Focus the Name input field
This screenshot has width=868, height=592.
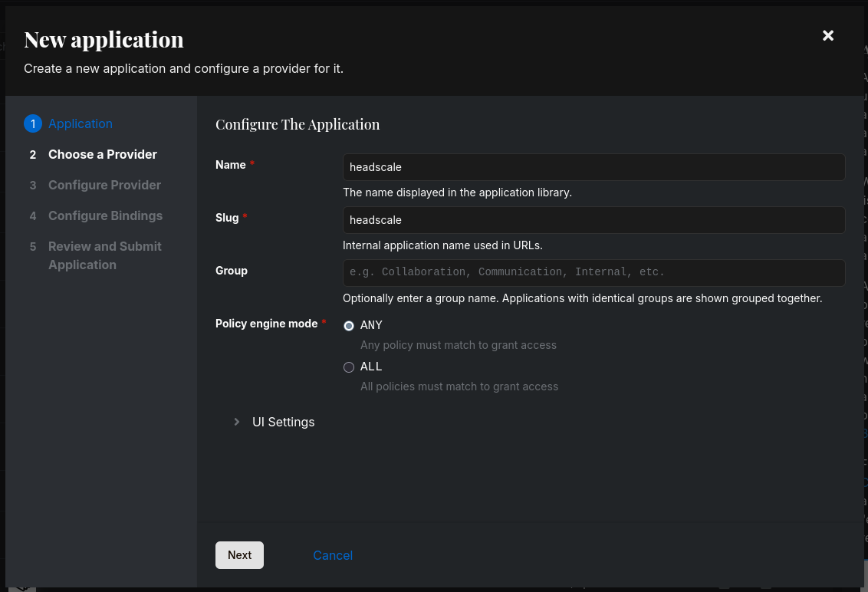(x=593, y=167)
